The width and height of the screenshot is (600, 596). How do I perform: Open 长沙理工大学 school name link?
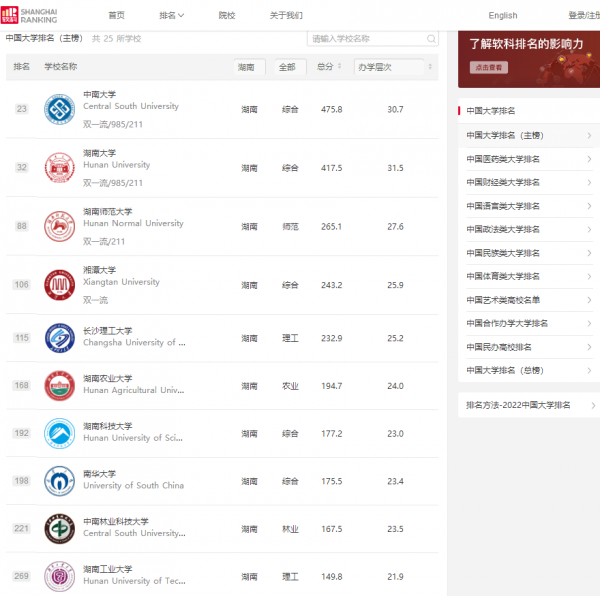tap(108, 331)
